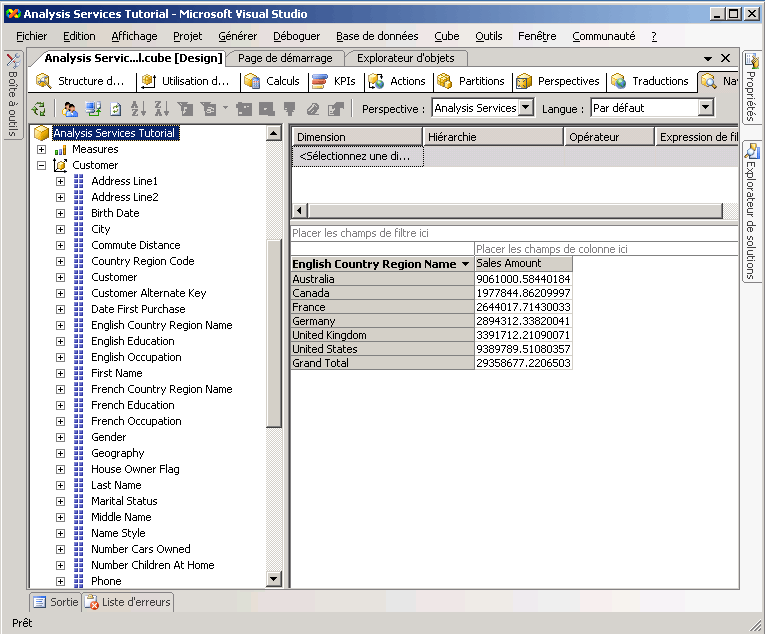This screenshot has height=634, width=765.
Task: Open the Déboguer menu
Action: [x=296, y=36]
